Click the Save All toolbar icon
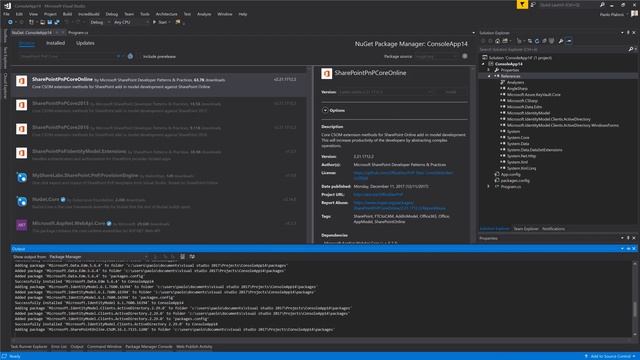 (x=57, y=22)
